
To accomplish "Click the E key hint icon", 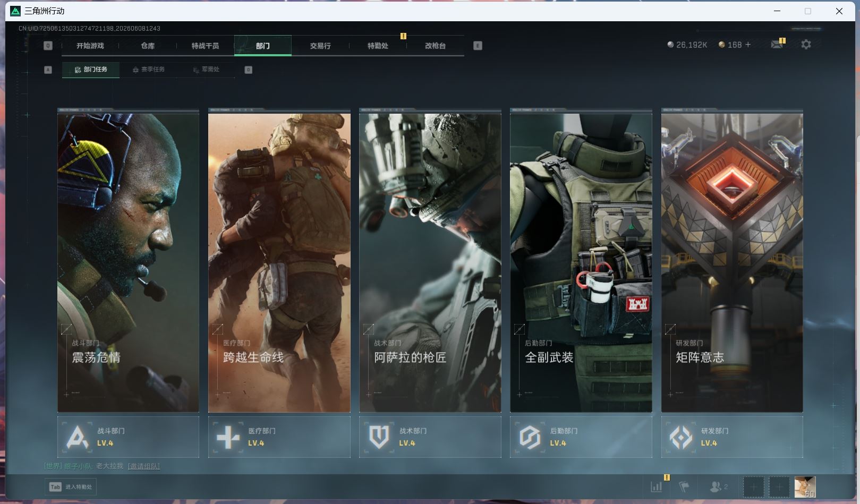I will pos(478,46).
